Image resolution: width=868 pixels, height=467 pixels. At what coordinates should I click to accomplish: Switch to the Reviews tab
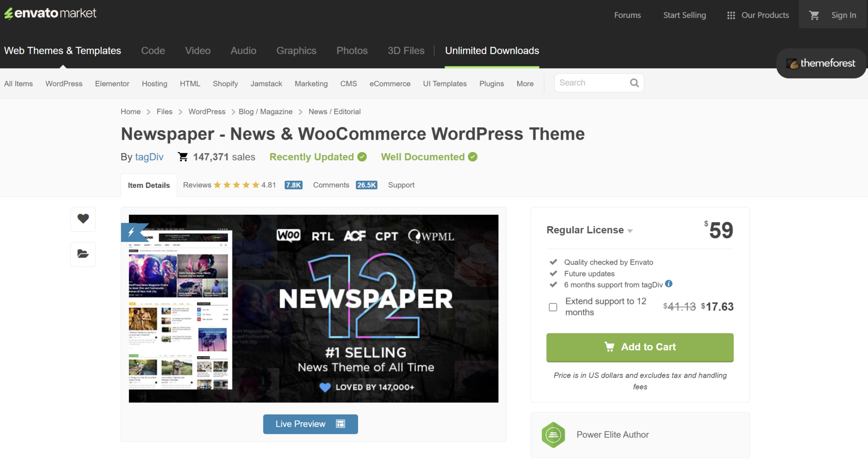point(197,185)
